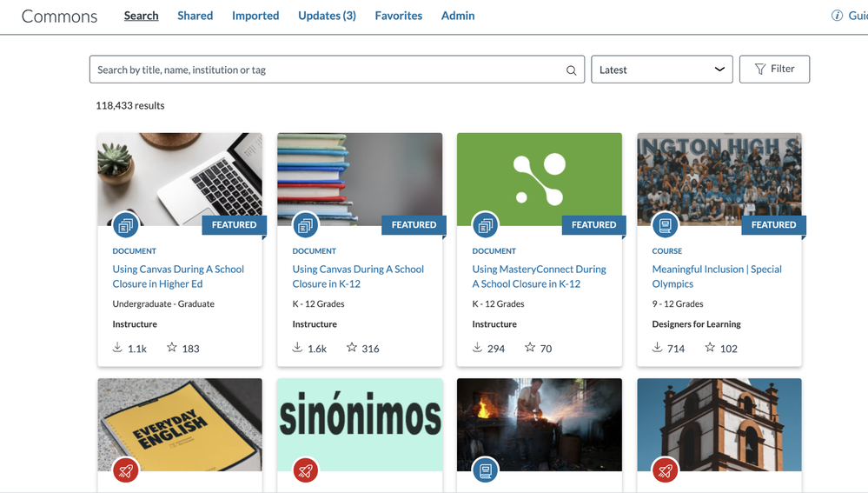Click the course type icon on Meaningful Inclusion card
The height and width of the screenshot is (493, 868).
(x=665, y=225)
